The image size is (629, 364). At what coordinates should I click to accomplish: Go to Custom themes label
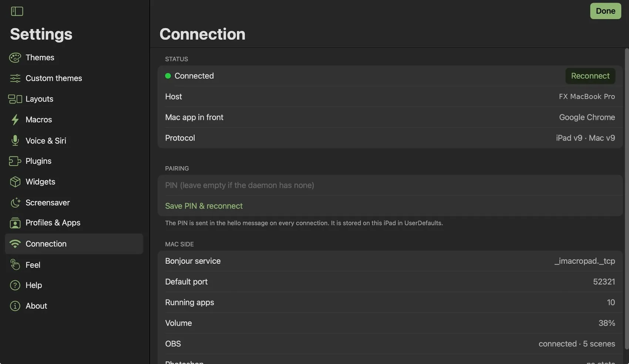(x=54, y=78)
